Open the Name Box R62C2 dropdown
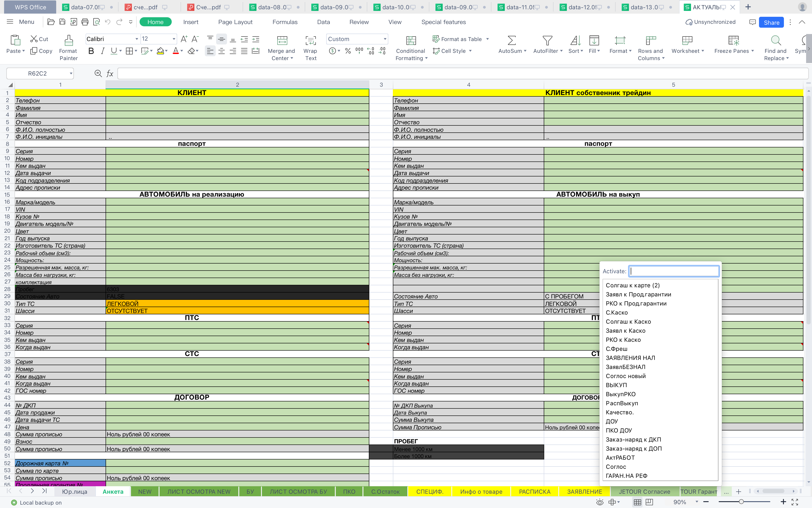The width and height of the screenshot is (812, 508). (71, 73)
